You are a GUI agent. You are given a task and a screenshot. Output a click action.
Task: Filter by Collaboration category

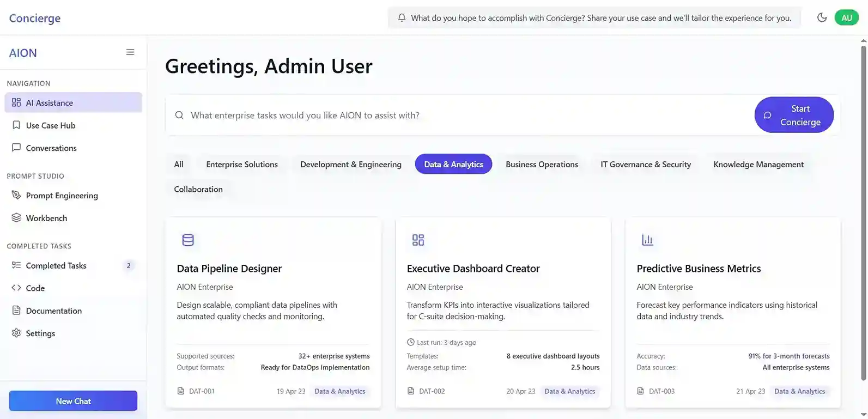pyautogui.click(x=198, y=189)
